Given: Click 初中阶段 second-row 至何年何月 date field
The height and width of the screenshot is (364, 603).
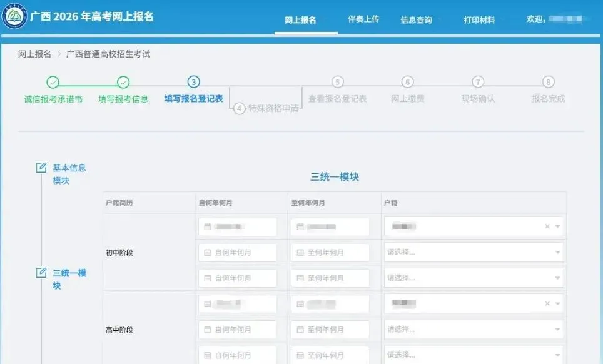Looking at the screenshot, I should coord(330,253).
